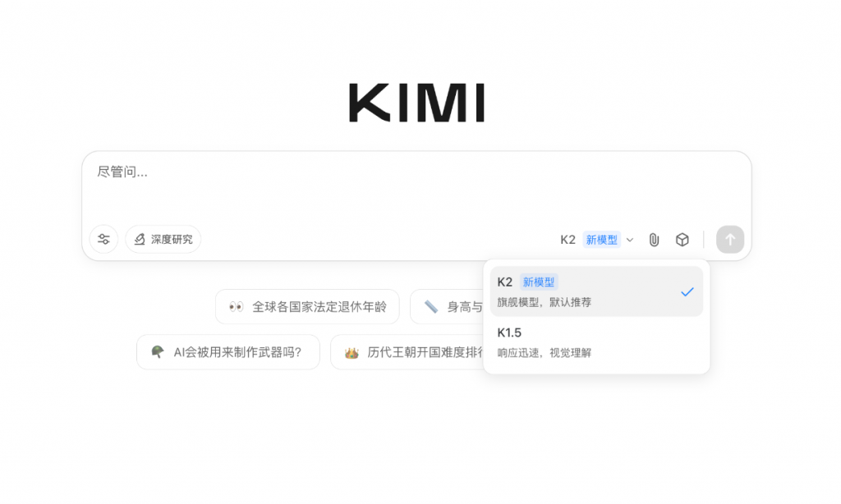This screenshot has height=504, width=841.
Task: Choose suggestion AI会被用来制作武器吗?
Action: click(228, 352)
